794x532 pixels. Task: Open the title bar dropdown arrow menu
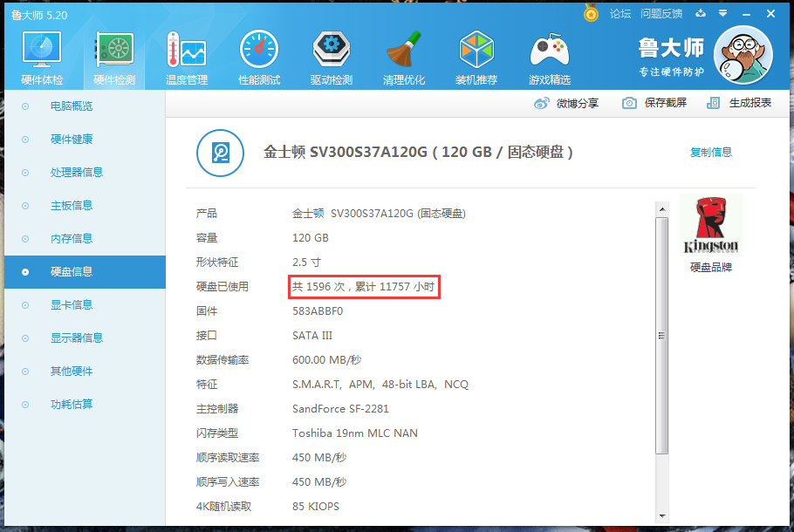(x=723, y=14)
